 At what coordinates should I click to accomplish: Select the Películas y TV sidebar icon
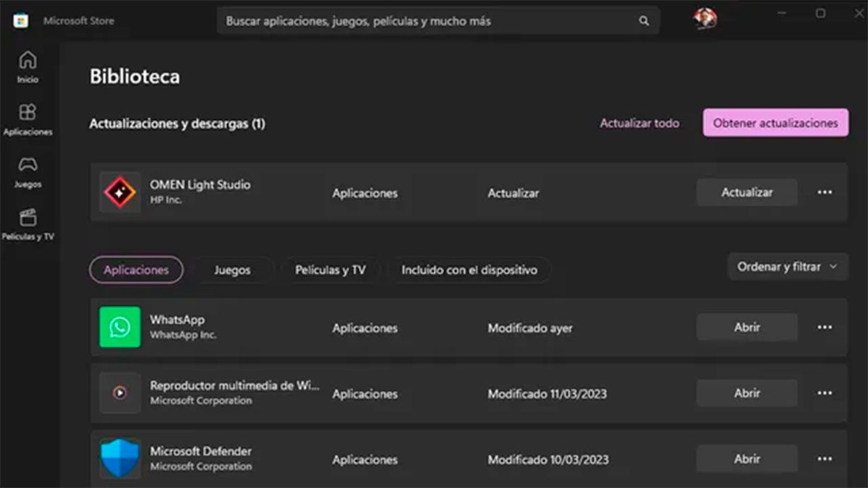click(27, 221)
